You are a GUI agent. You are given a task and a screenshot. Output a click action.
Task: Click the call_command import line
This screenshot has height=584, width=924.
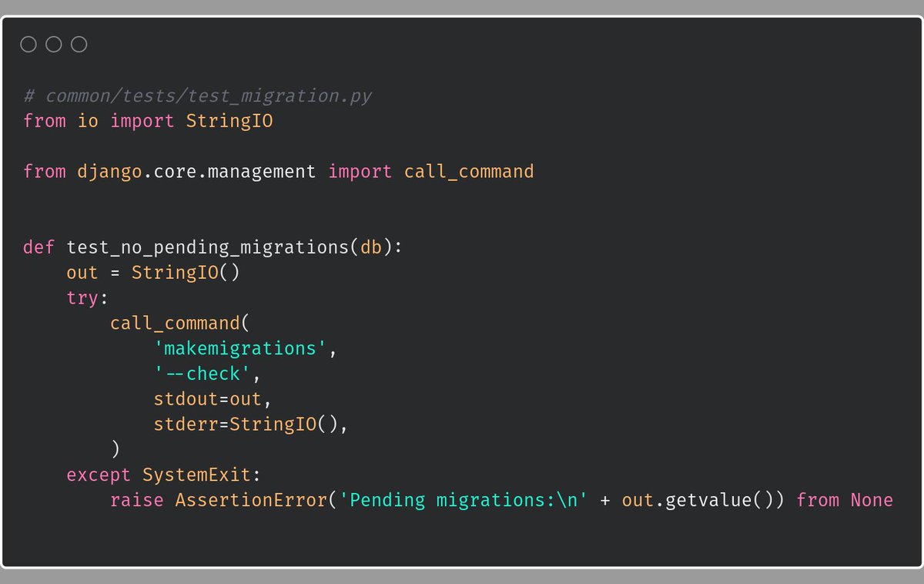(x=279, y=171)
